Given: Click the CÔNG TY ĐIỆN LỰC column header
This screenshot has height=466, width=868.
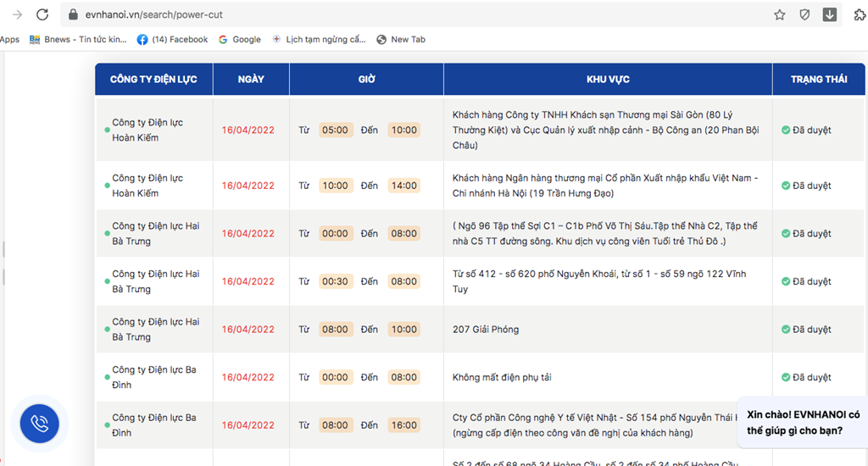Looking at the screenshot, I should pos(153,79).
